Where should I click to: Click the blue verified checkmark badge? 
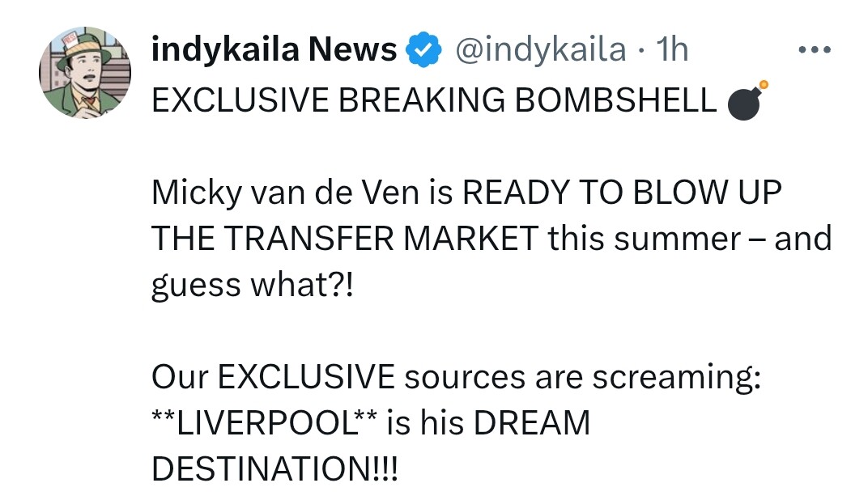pos(422,51)
